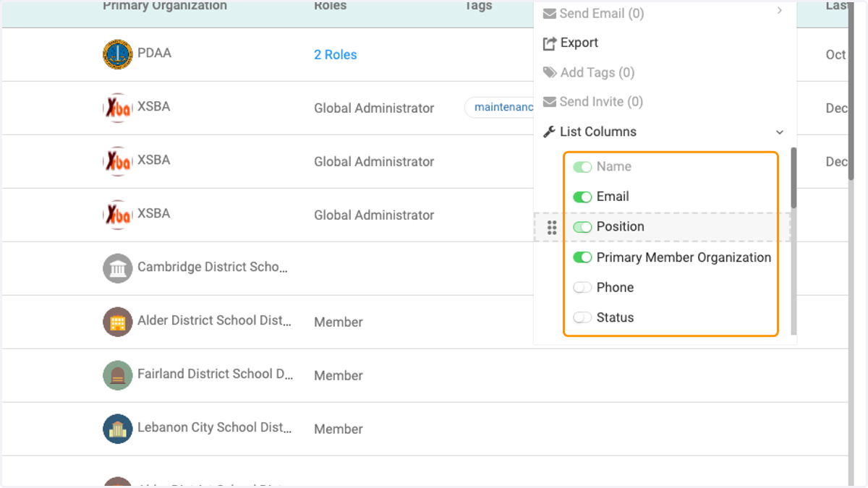
Task: Click the PDAA organization logo
Action: click(x=117, y=54)
